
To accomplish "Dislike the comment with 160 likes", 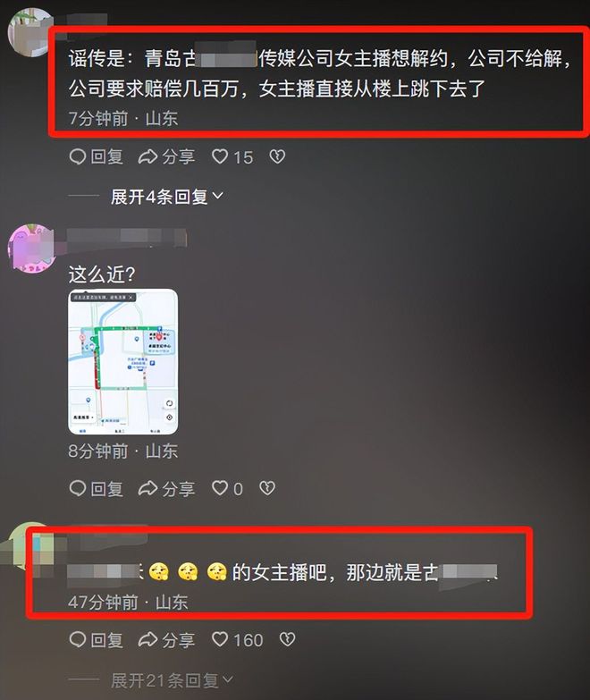I will tap(287, 639).
